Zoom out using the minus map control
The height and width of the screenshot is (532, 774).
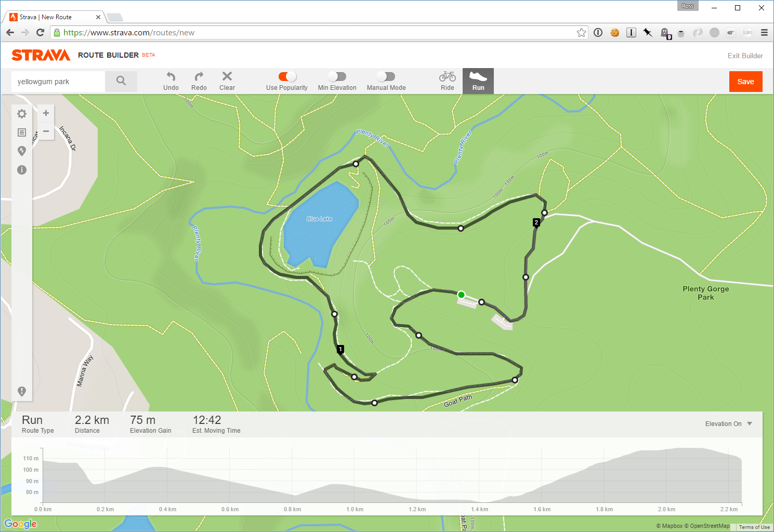click(x=45, y=131)
